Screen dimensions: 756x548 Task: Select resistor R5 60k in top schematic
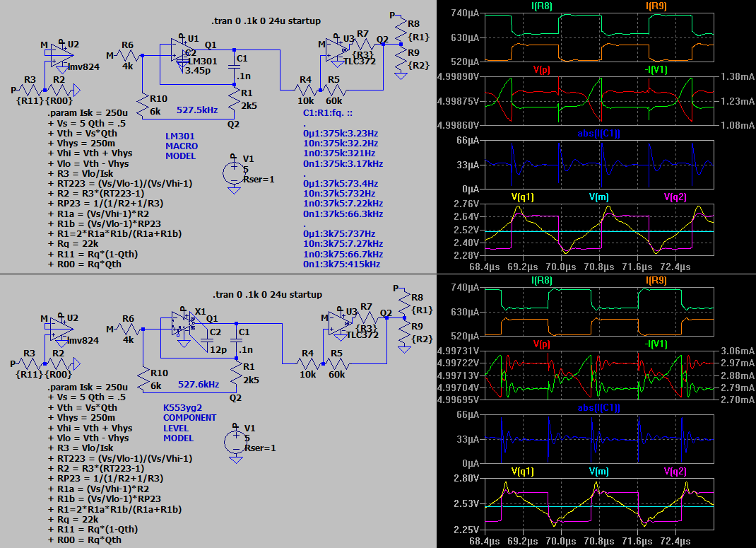(333, 89)
